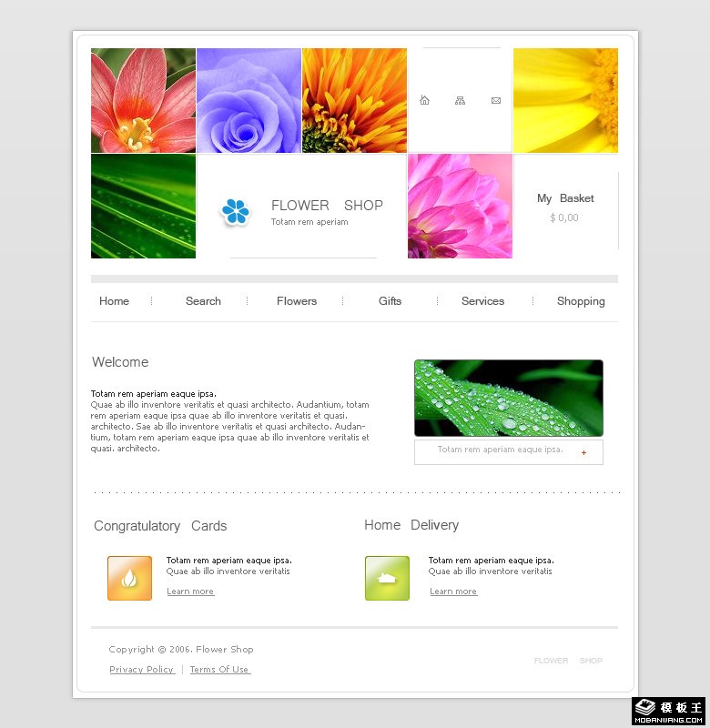
Task: Click the orange flame Congratulatory Cards icon
Action: click(x=129, y=578)
